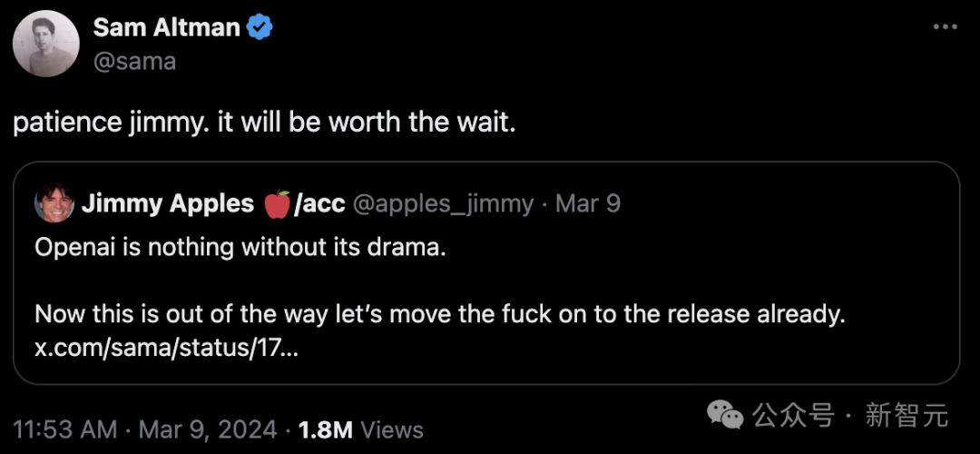Open the @apples_jimmy handle

pos(443,204)
